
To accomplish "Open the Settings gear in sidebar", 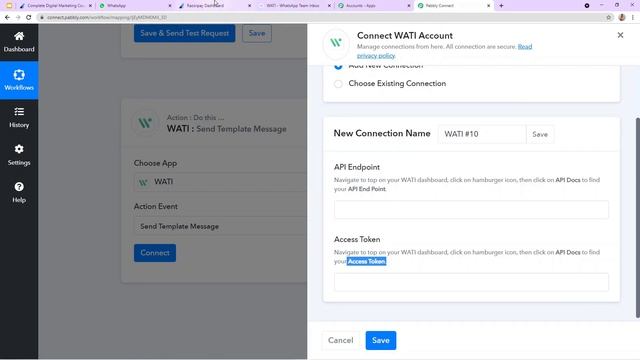I will (x=19, y=155).
